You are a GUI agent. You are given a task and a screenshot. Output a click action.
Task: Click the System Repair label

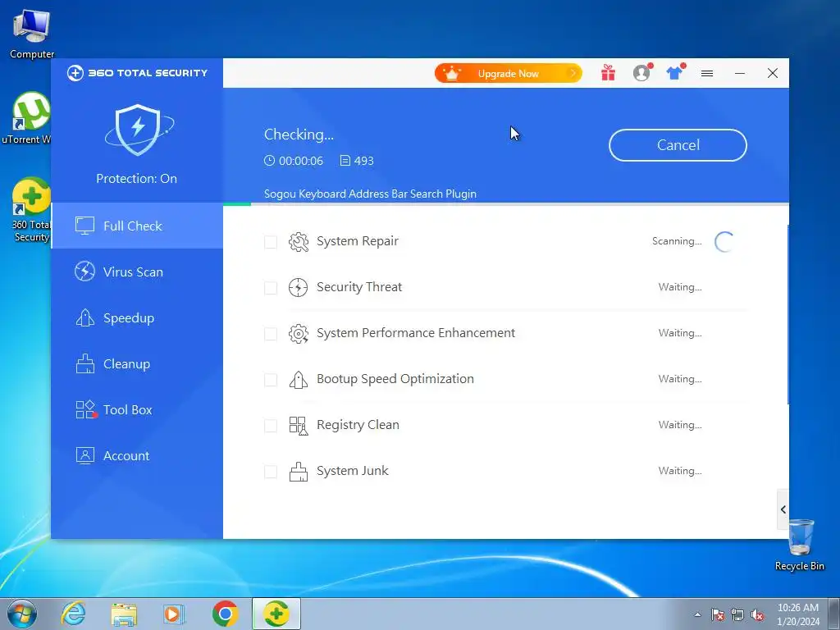coord(358,242)
